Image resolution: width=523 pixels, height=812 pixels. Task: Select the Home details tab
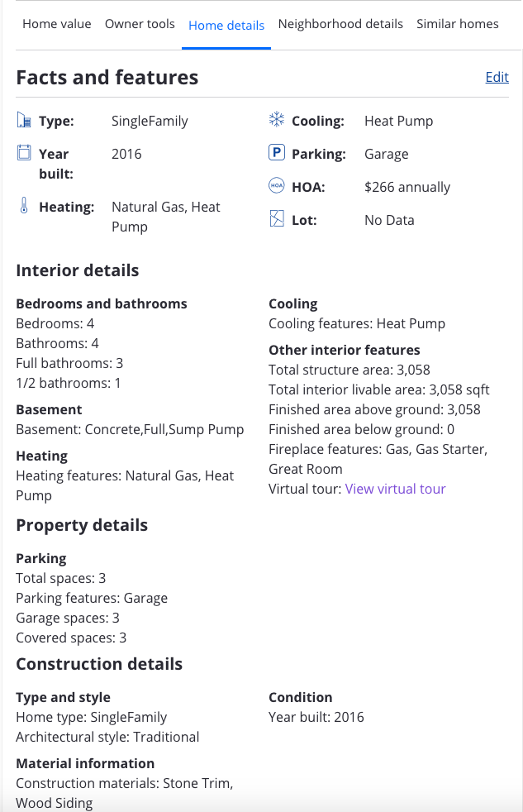(226, 25)
